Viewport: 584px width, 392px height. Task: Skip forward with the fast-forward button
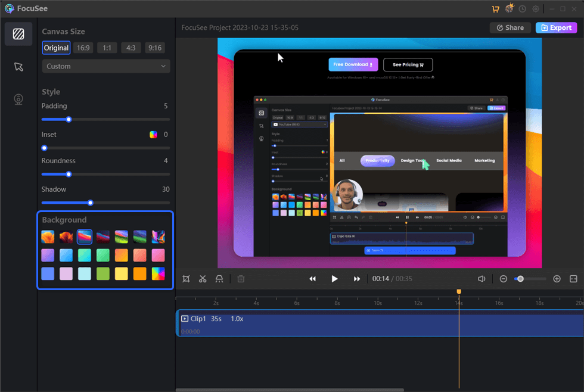click(x=357, y=279)
